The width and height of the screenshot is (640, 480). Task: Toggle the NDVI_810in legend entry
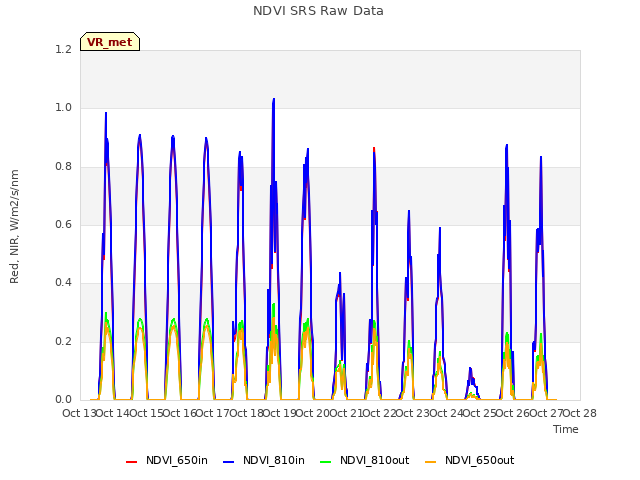click(x=264, y=461)
